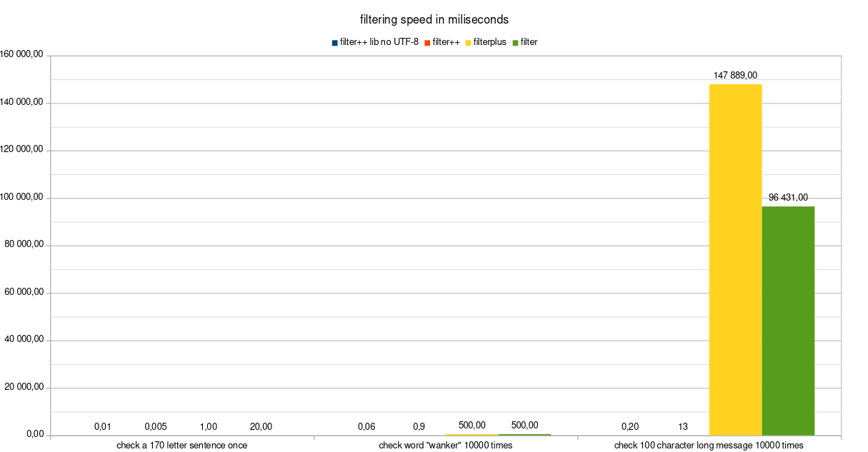Click the blue filter++ lib no UTF-8 legend swatch

[334, 43]
